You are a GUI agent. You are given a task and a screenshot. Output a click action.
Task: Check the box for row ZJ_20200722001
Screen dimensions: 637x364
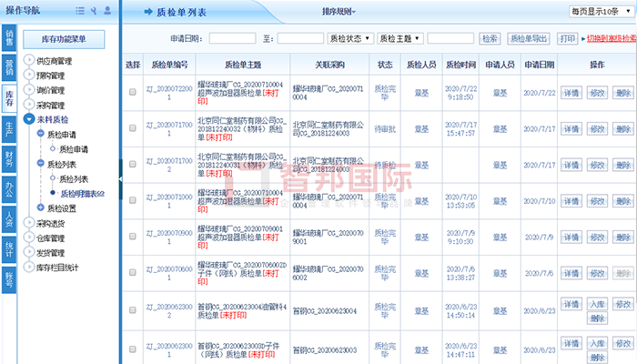(133, 92)
